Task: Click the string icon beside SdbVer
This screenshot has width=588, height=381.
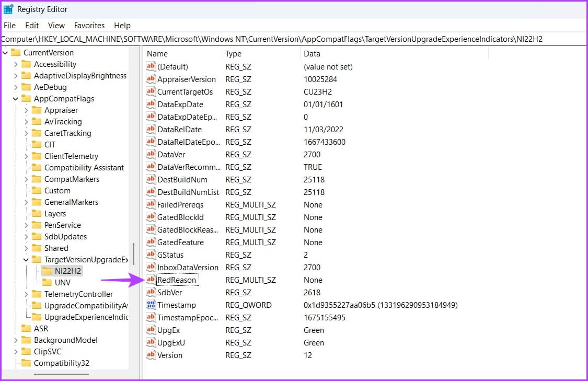Action: coord(151,292)
